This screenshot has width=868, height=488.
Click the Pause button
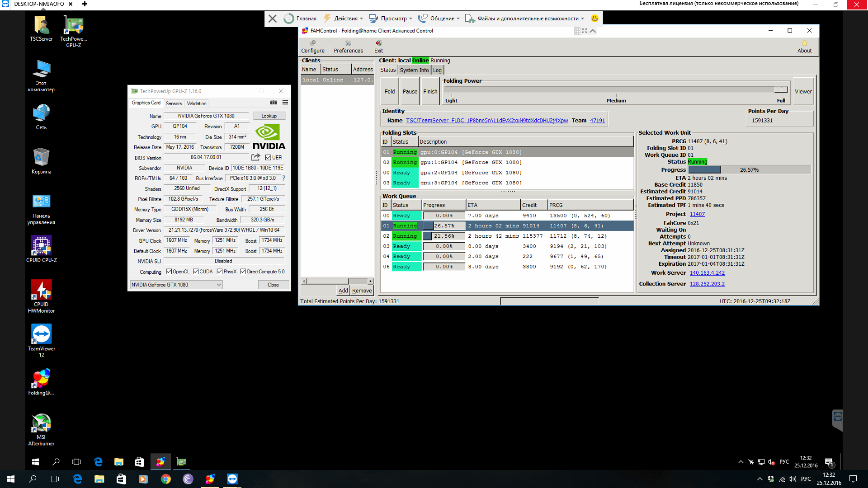[x=410, y=91]
